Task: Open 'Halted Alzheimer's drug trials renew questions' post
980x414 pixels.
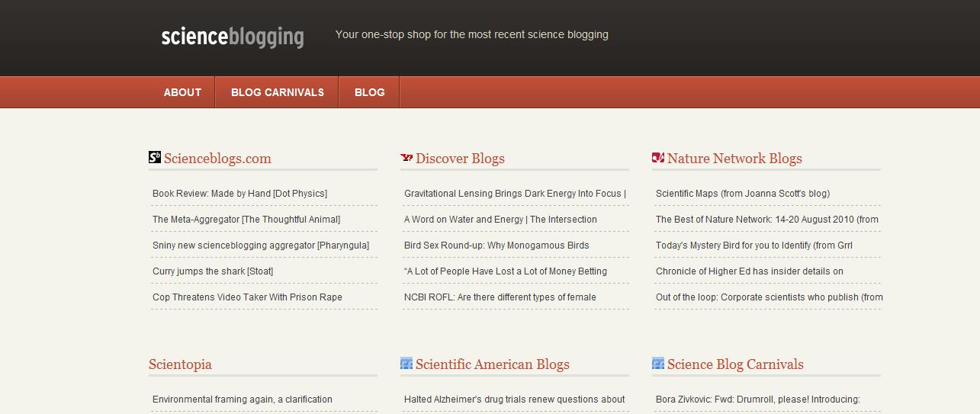Action: click(515, 400)
